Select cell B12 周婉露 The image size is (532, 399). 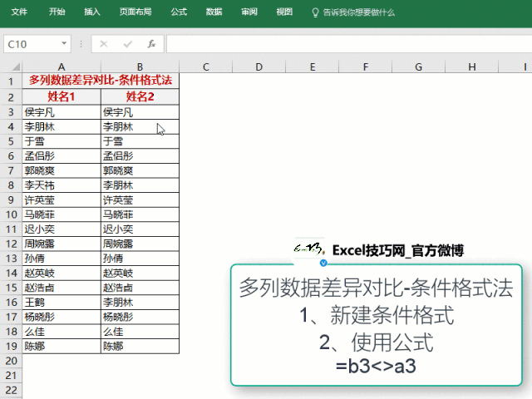click(140, 244)
